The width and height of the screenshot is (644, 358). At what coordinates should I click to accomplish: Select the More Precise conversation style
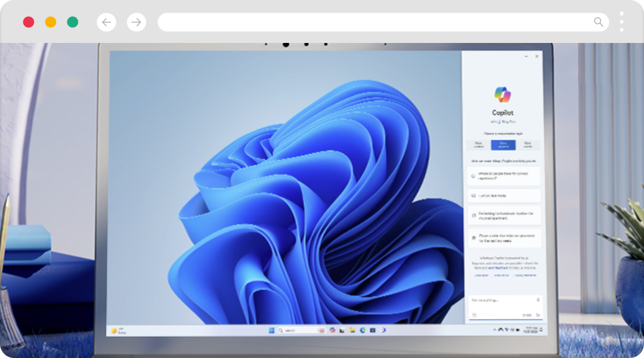click(528, 145)
